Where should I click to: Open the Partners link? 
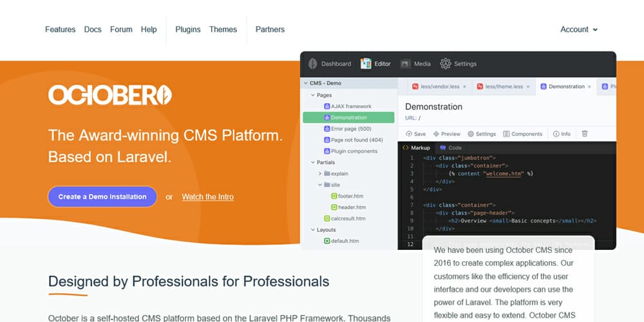[x=270, y=30]
